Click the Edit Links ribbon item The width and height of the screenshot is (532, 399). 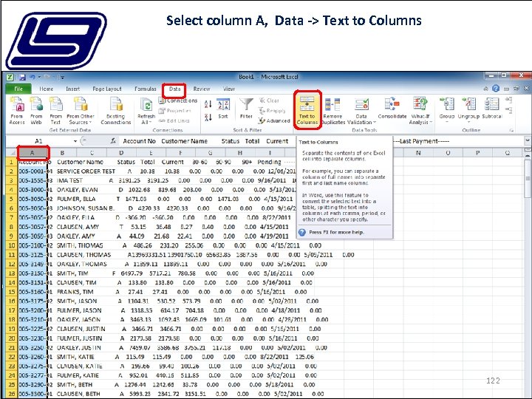click(174, 120)
